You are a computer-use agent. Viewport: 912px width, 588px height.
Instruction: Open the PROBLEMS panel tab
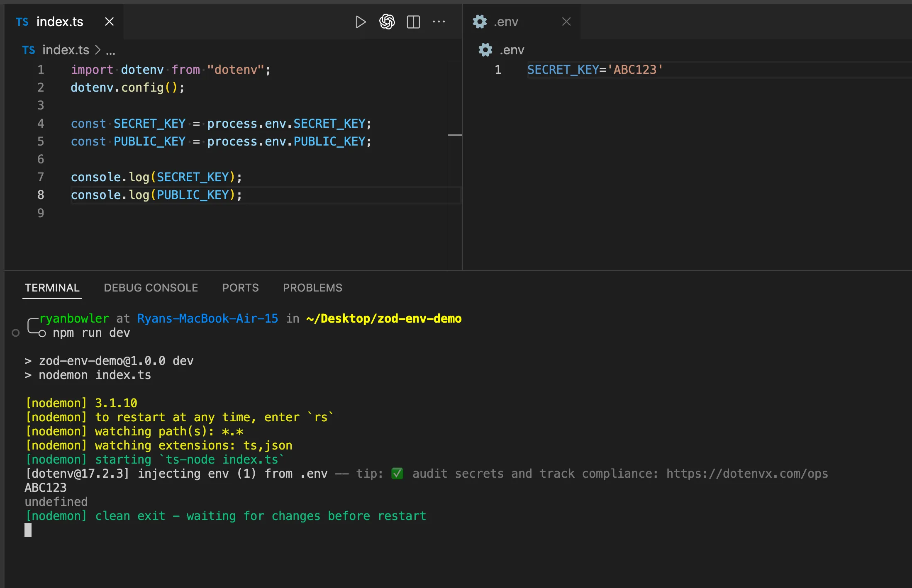click(x=312, y=288)
